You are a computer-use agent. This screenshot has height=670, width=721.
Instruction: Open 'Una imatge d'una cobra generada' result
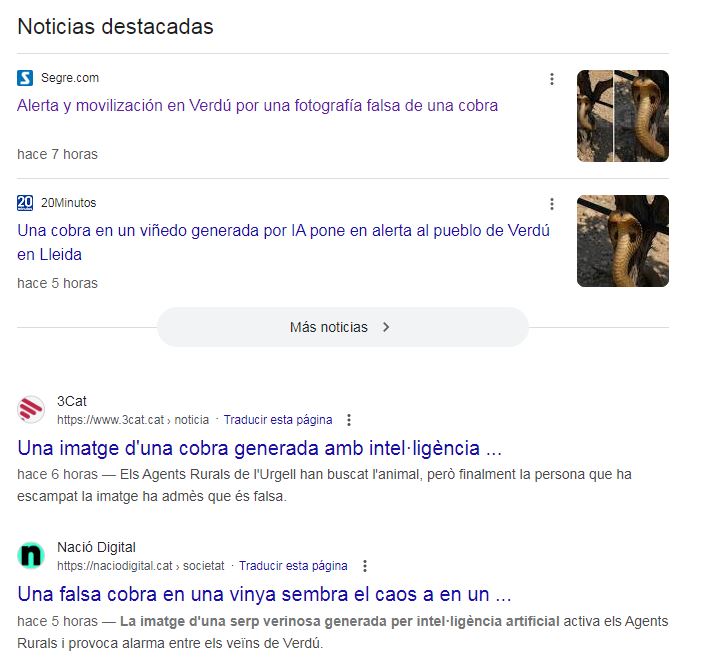pyautogui.click(x=259, y=448)
